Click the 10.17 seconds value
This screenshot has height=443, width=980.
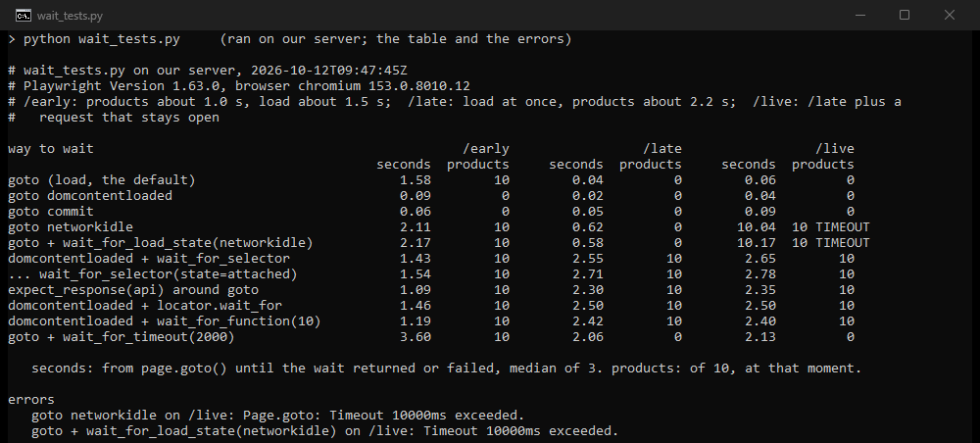[757, 242]
